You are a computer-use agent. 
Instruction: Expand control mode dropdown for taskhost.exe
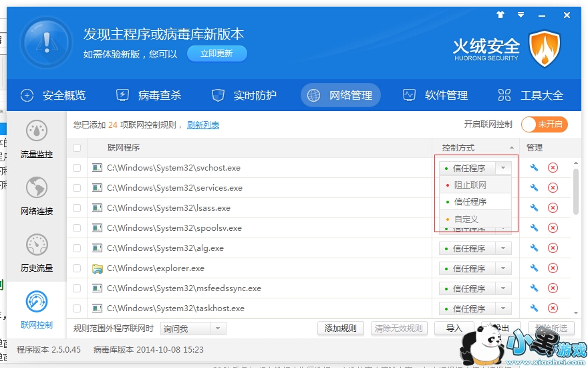click(504, 308)
